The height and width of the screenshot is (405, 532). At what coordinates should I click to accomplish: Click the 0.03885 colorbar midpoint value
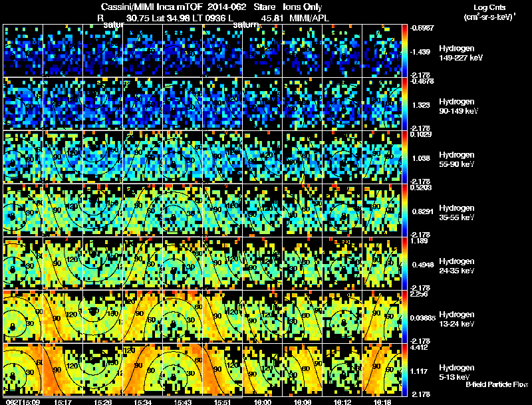(423, 318)
